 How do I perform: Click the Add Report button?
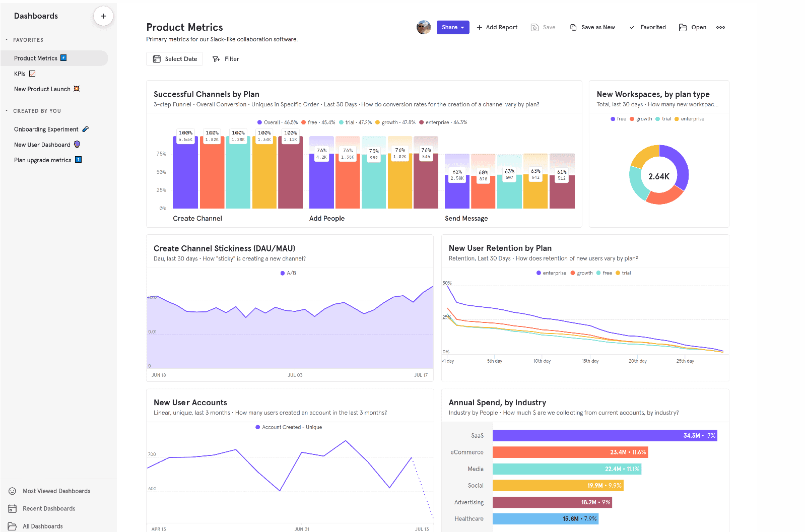pos(497,28)
